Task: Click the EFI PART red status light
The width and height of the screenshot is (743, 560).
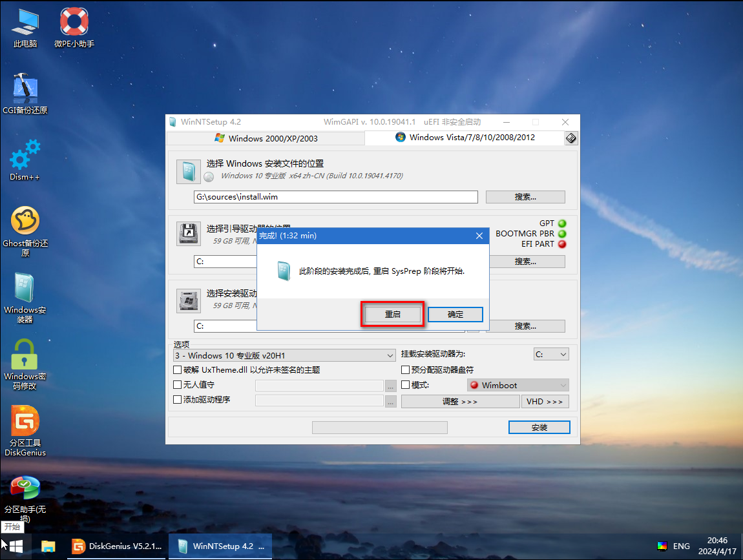Action: point(563,244)
